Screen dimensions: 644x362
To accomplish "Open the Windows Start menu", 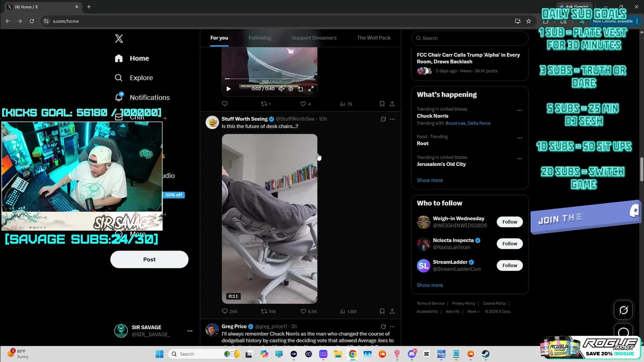I will tap(159, 354).
